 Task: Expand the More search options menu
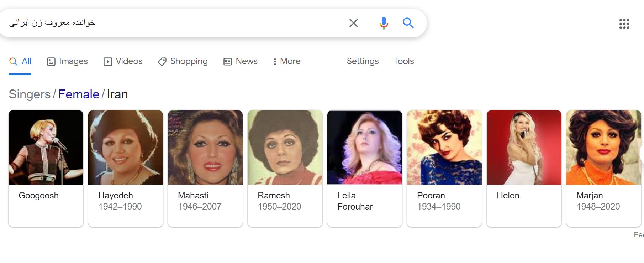(x=287, y=61)
